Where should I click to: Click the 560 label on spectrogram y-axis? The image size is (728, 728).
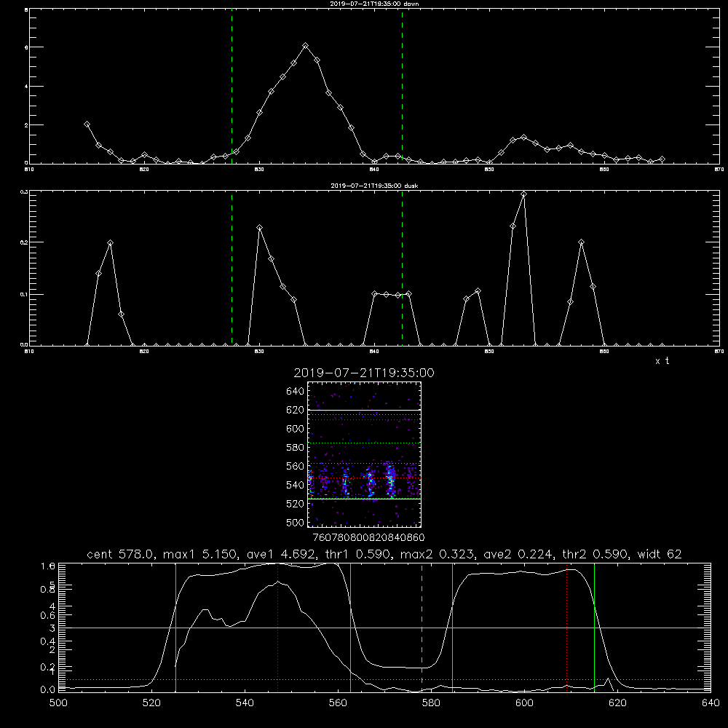296,466
